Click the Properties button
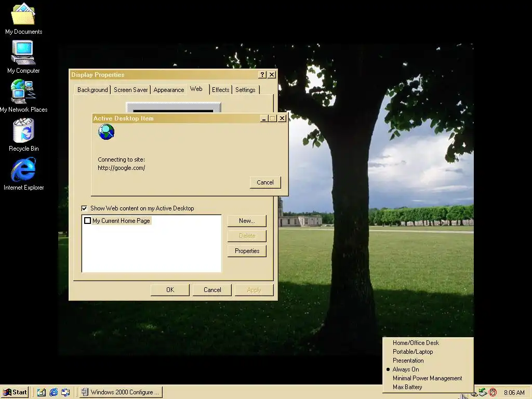This screenshot has width=532, height=399. (x=247, y=251)
